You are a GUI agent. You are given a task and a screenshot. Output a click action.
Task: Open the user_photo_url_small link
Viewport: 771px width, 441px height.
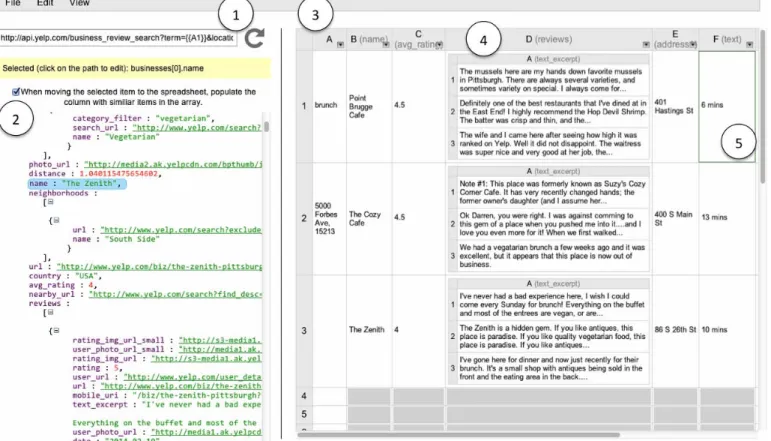pyautogui.click(x=220, y=349)
